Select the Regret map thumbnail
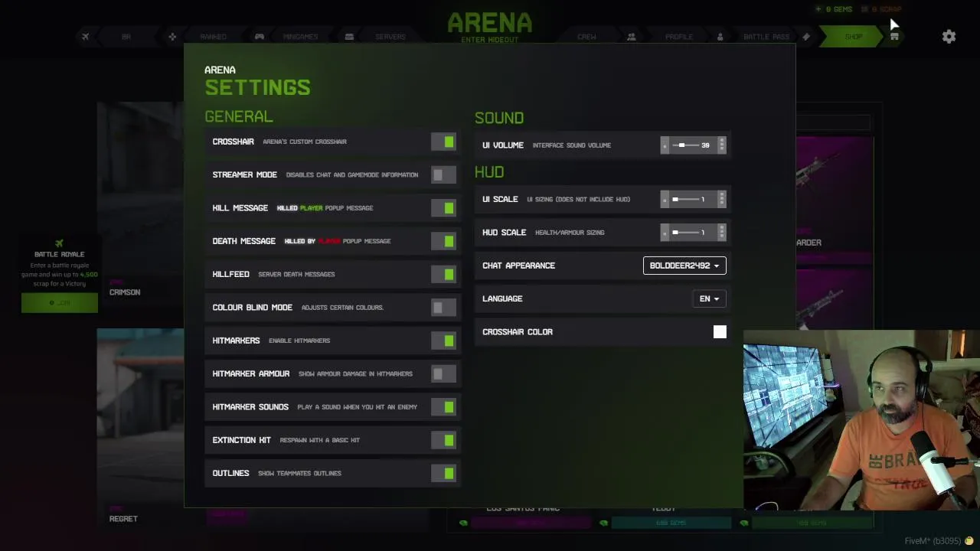The height and width of the screenshot is (551, 980). [x=140, y=429]
